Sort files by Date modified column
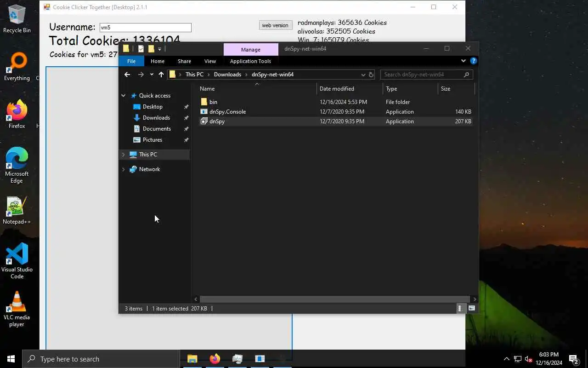 [x=350, y=89]
